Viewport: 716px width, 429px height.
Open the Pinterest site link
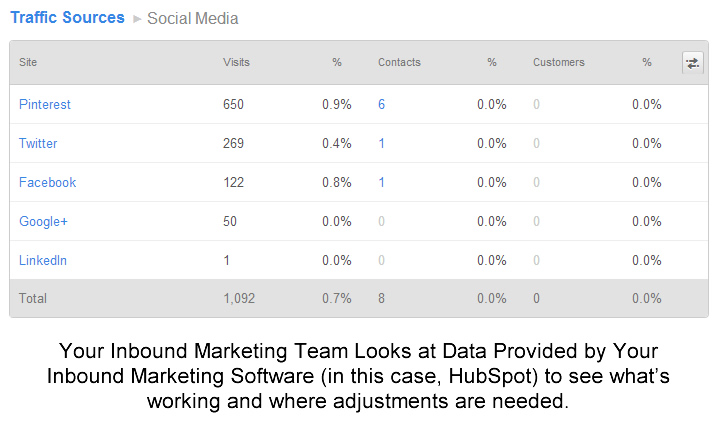click(x=45, y=104)
